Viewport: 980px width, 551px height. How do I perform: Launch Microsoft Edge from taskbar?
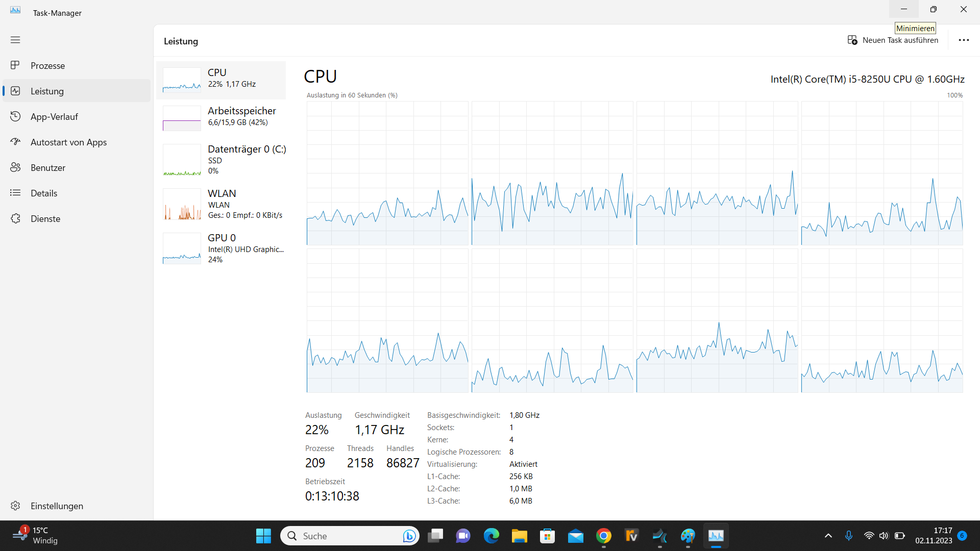coord(492,536)
